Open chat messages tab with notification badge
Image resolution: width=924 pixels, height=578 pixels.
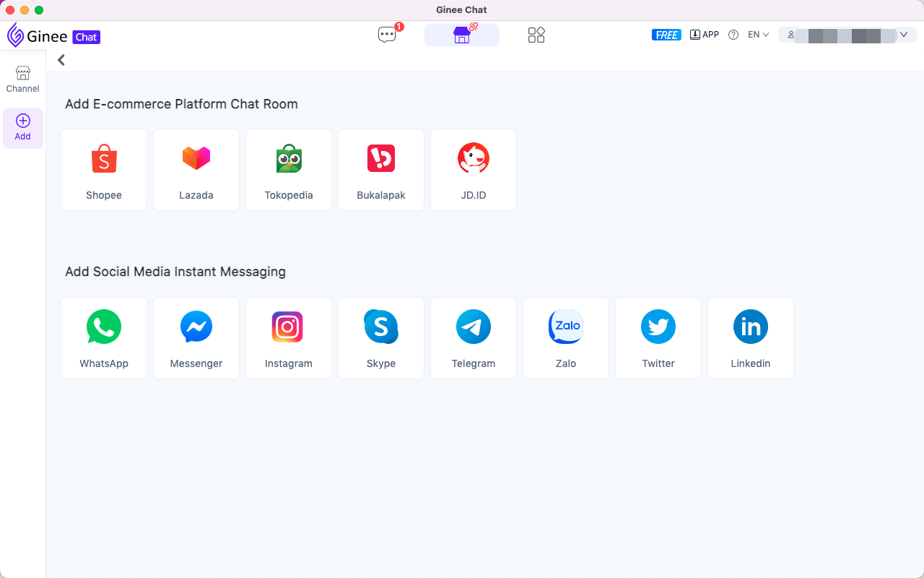(x=388, y=35)
